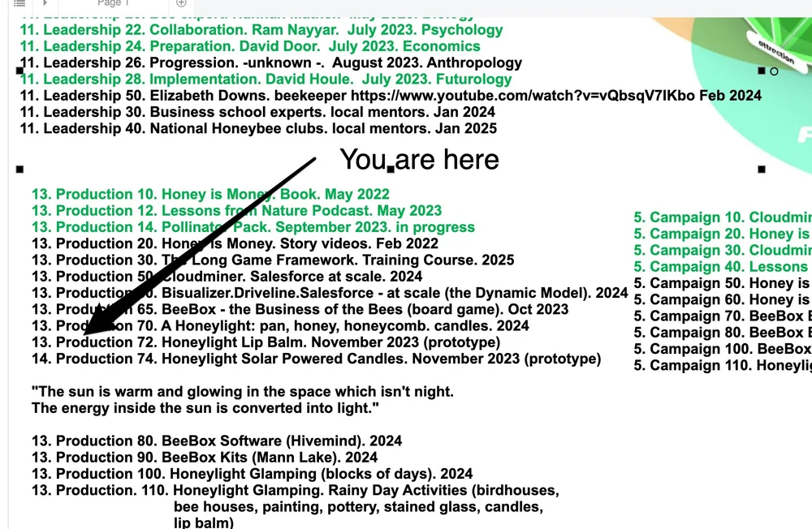Select 'Production 80. BeeBox Software (Hivemind)'
Image resolution: width=812 pixels, height=529 pixels.
coord(217,441)
